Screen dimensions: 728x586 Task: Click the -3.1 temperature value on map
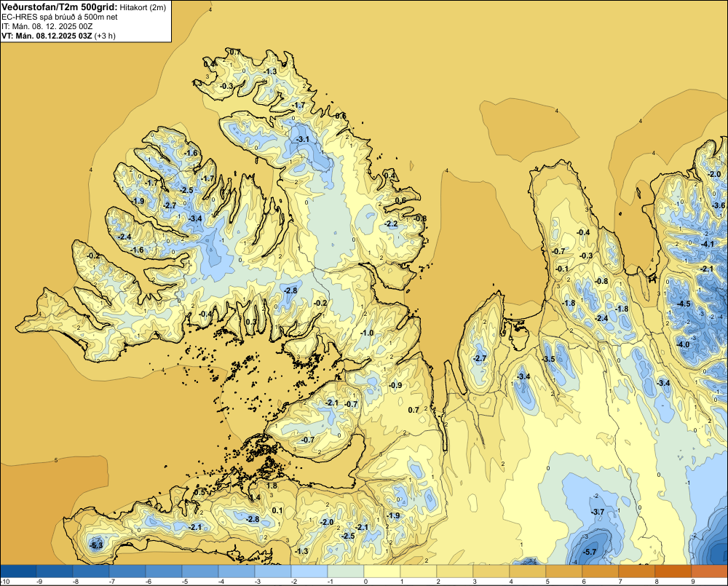tap(302, 139)
